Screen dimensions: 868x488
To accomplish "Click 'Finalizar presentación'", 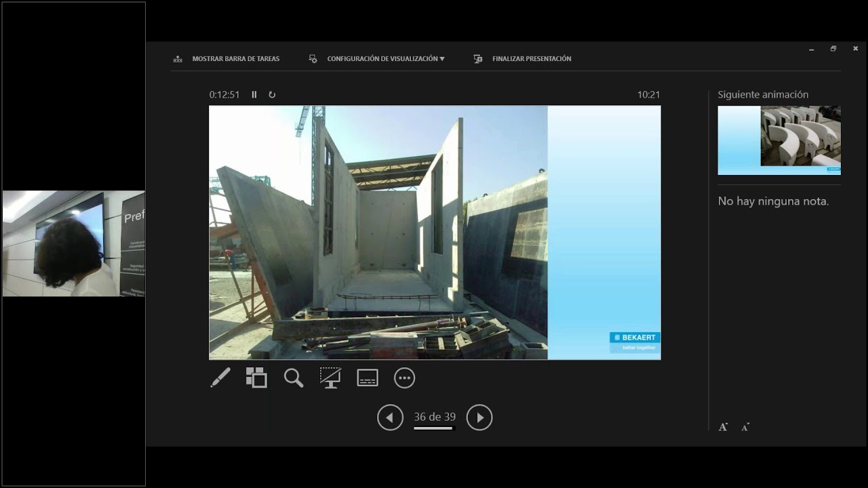I will [522, 59].
